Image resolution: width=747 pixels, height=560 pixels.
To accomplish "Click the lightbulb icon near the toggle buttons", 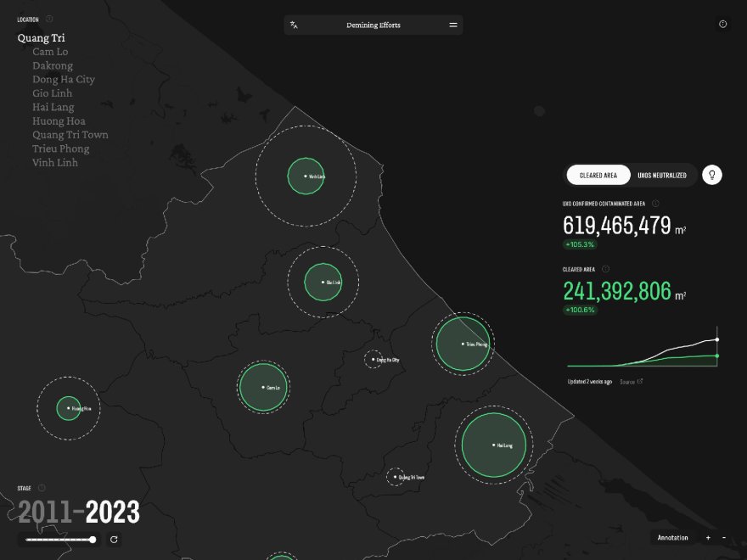I will (712, 175).
